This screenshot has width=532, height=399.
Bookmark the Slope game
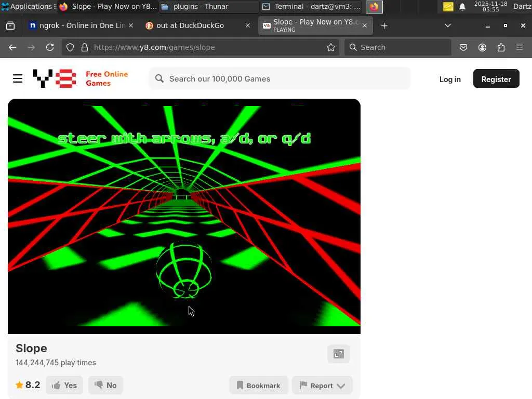(259, 385)
